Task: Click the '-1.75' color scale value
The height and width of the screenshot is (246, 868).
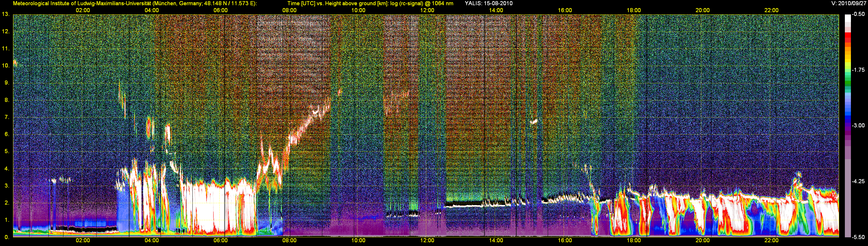Action: coord(858,70)
